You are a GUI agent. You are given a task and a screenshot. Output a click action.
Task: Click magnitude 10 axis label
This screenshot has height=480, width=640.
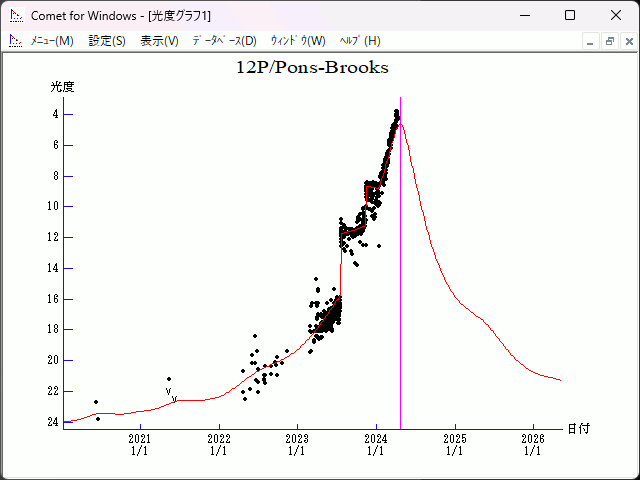pos(53,206)
